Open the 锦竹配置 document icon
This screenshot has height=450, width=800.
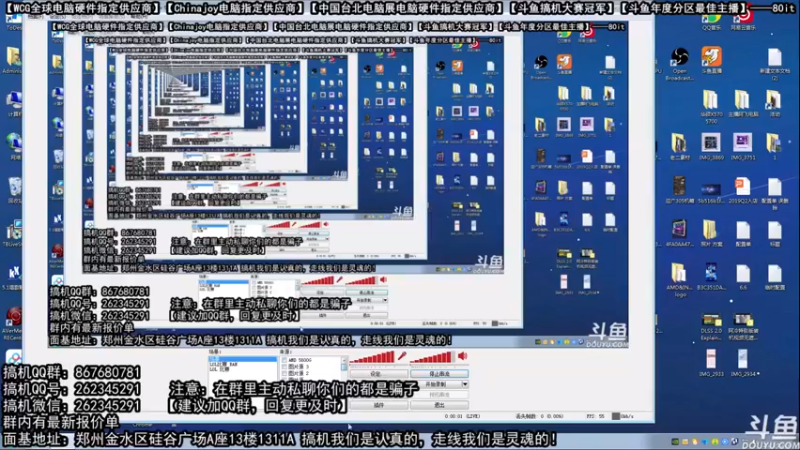[x=774, y=276]
